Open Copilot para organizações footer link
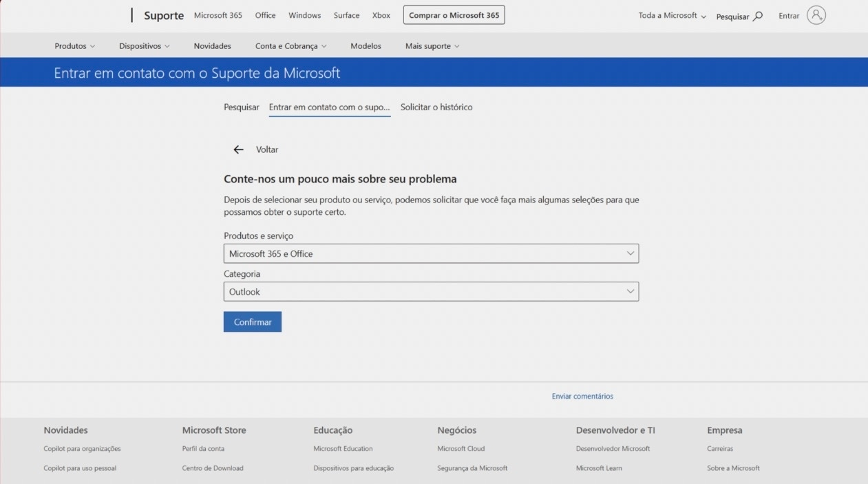This screenshot has height=484, width=868. (x=82, y=449)
